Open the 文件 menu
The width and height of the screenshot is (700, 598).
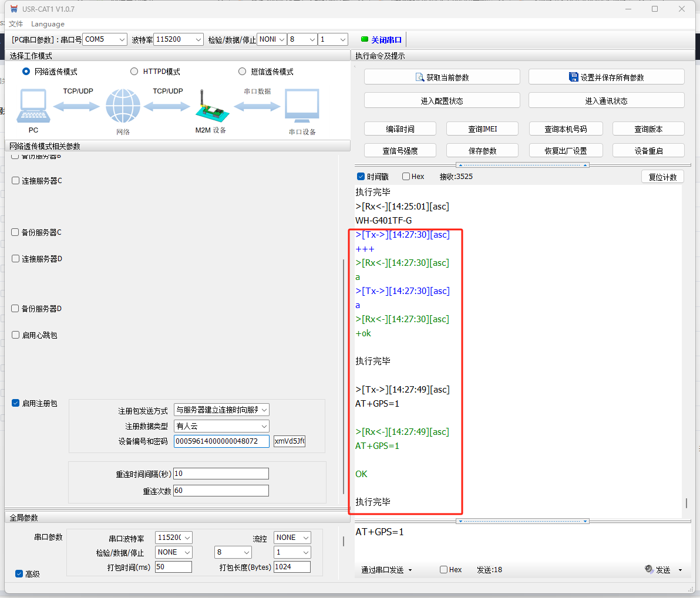tap(16, 24)
